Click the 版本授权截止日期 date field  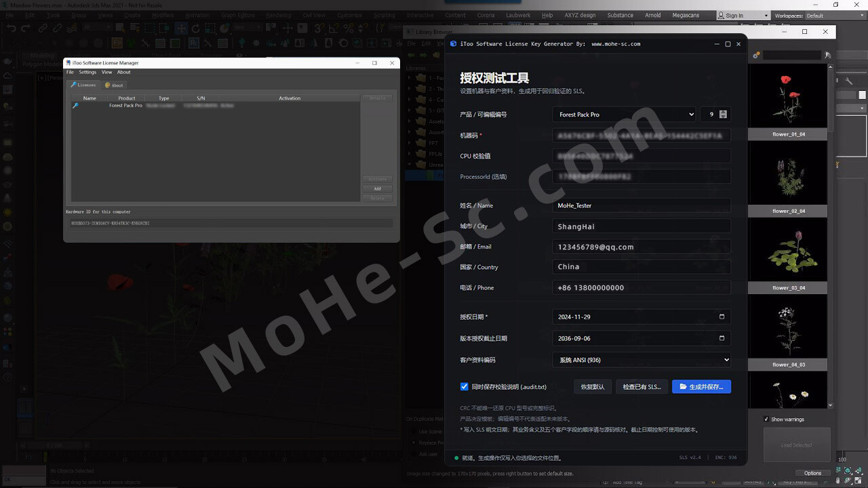tap(642, 338)
